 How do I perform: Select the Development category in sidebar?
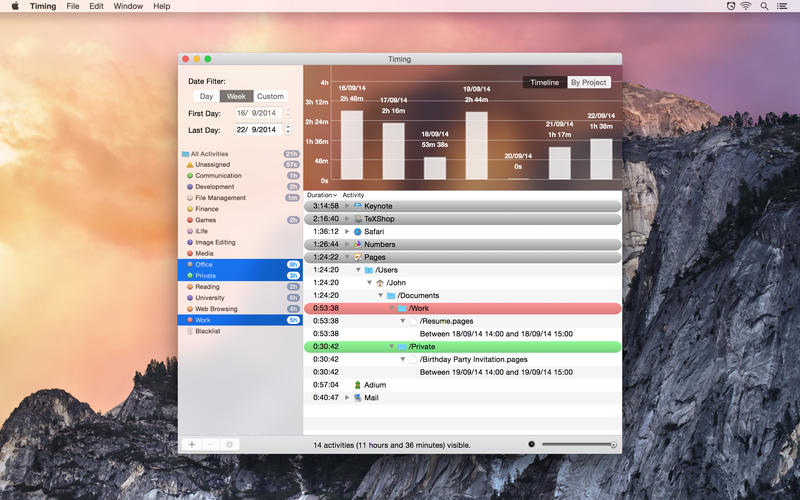214,187
